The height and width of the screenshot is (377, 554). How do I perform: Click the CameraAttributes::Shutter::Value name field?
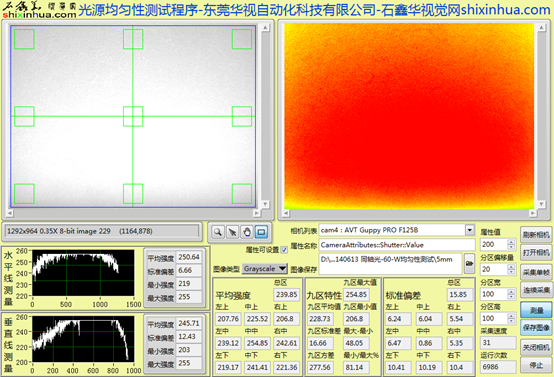pyautogui.click(x=397, y=245)
